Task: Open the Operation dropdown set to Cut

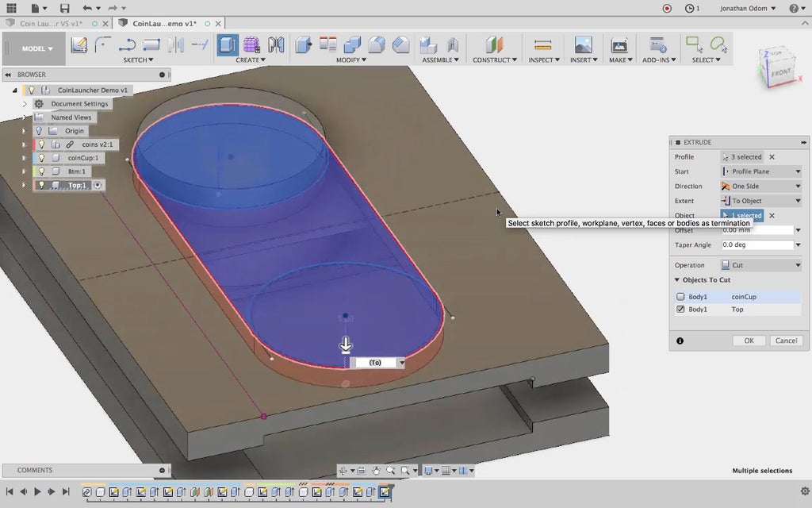Action: coord(760,265)
